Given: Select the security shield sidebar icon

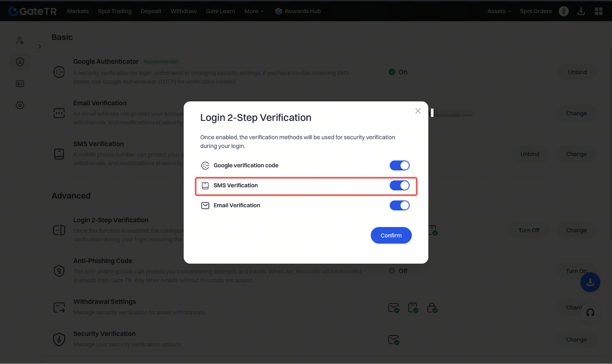Looking at the screenshot, I should tap(20, 62).
